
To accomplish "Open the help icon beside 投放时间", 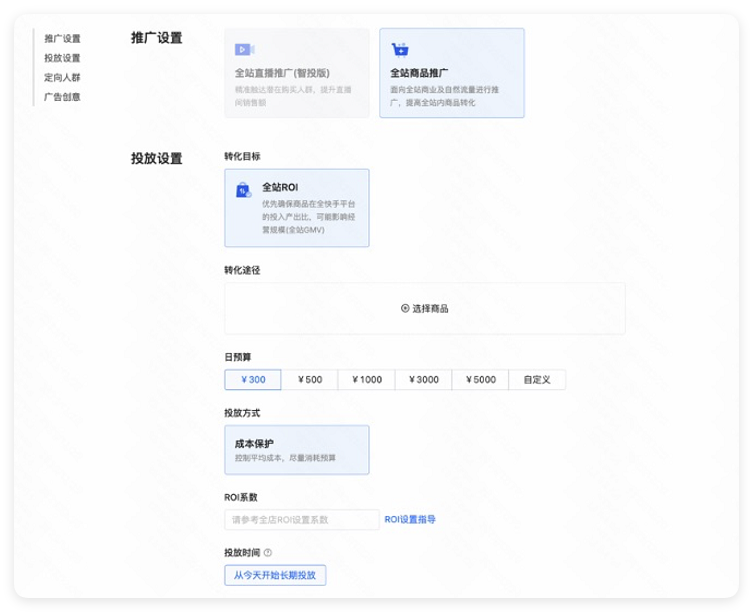I will (268, 552).
